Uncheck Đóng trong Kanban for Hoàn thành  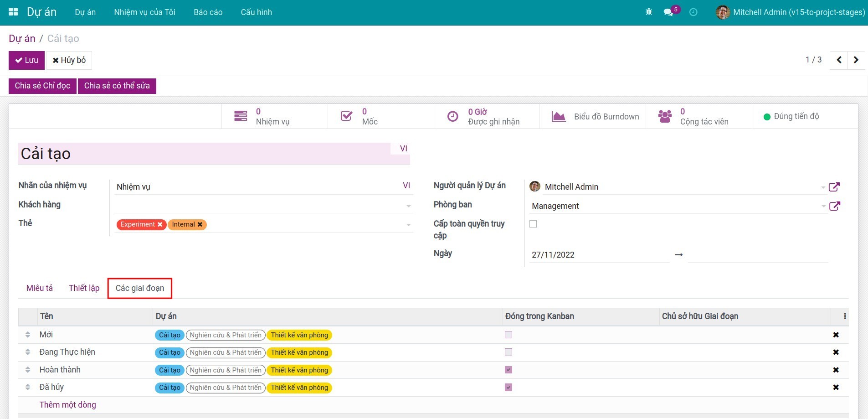tap(508, 370)
